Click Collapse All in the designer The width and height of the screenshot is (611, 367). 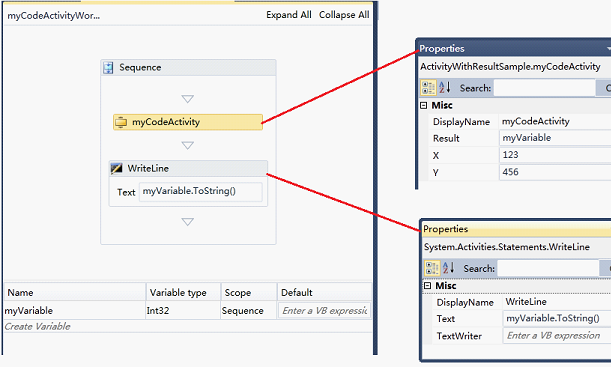344,15
